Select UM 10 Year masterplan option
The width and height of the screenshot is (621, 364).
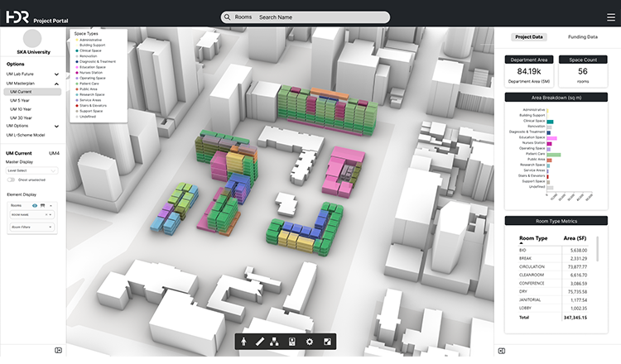point(22,108)
